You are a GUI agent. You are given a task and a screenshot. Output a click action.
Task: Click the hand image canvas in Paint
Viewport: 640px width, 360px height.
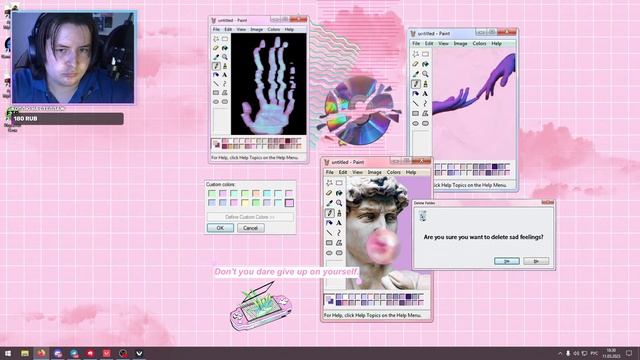(x=269, y=84)
